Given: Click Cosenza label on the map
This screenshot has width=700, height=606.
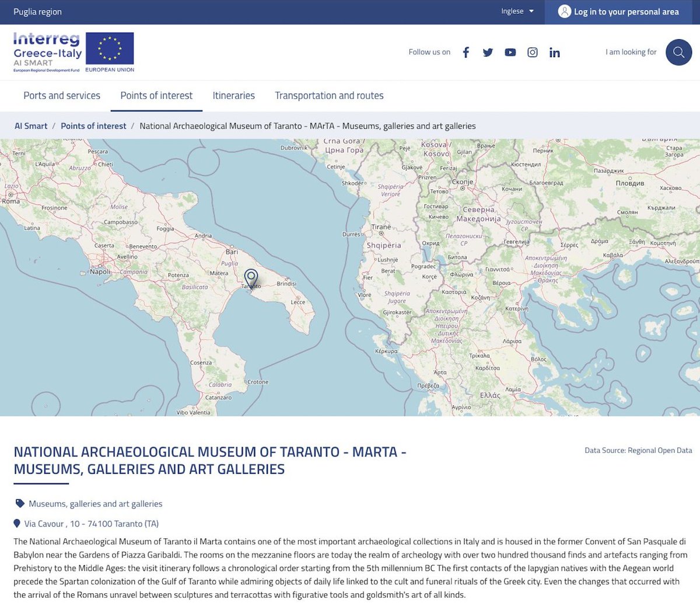Looking at the screenshot, I should click(x=201, y=363).
